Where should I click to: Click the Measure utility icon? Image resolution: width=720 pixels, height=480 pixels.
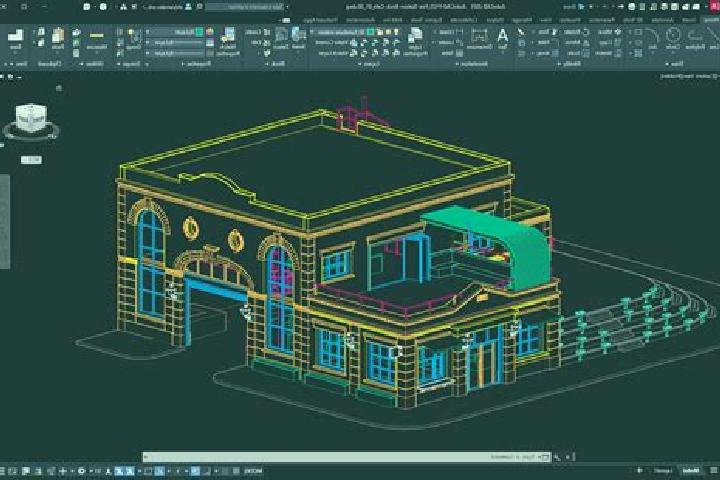point(97,39)
